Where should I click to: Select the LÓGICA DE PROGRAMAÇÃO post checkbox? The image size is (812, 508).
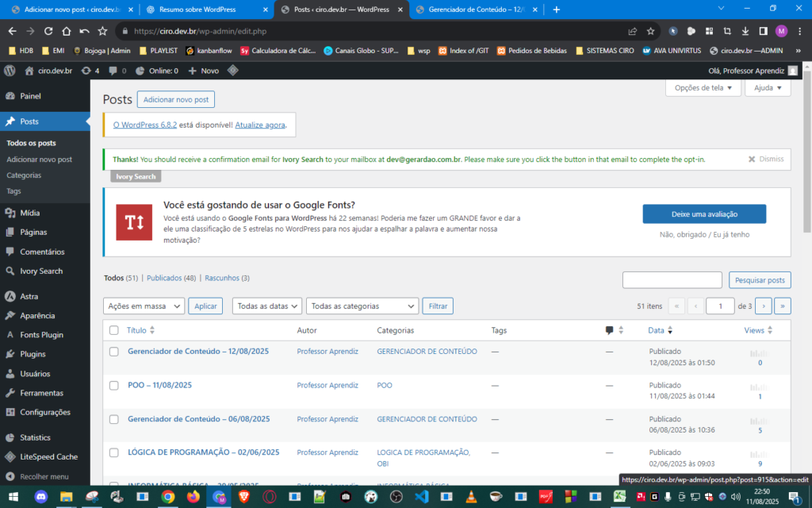[114, 452]
